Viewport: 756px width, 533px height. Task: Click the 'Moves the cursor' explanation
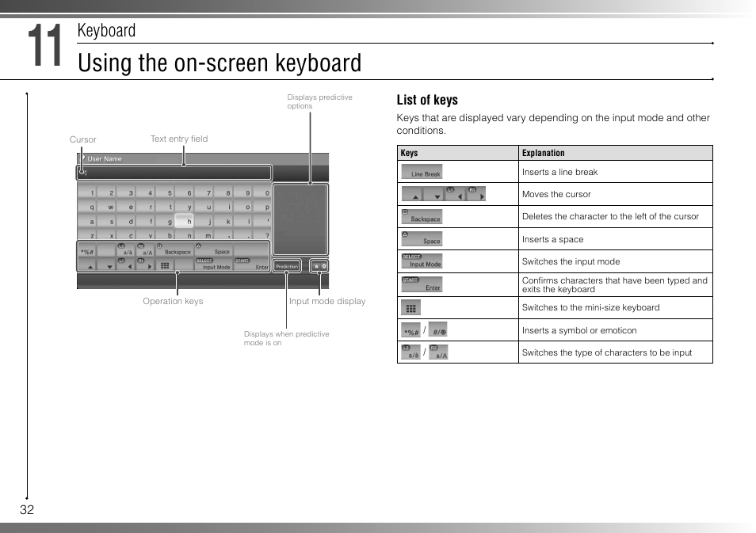pos(556,194)
